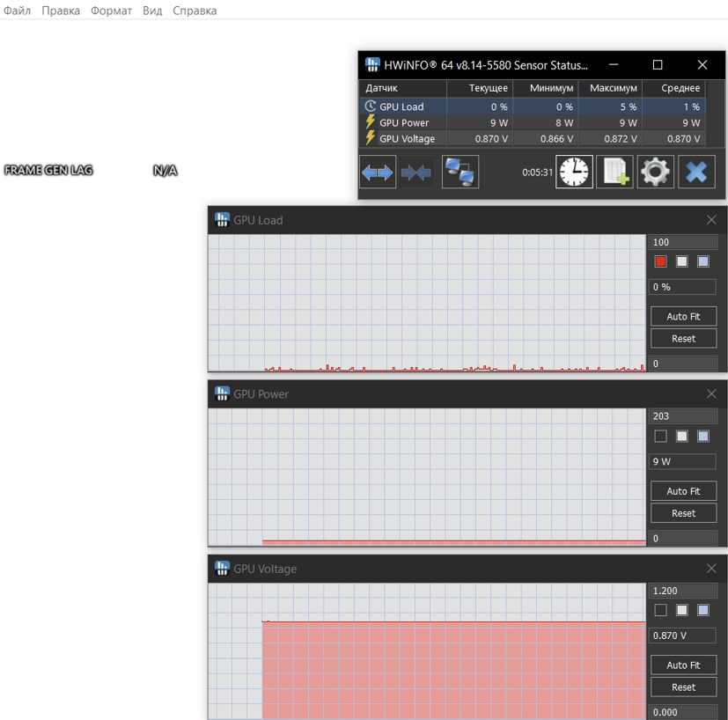The width and height of the screenshot is (728, 720).
Task: Open the Вид menu
Action: (152, 11)
